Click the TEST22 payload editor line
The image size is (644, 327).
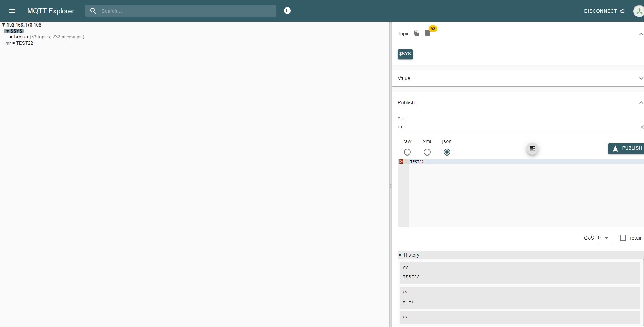(526, 162)
